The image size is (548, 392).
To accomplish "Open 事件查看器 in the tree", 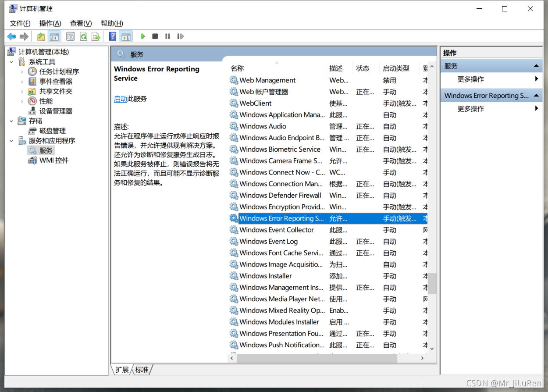I will [56, 82].
